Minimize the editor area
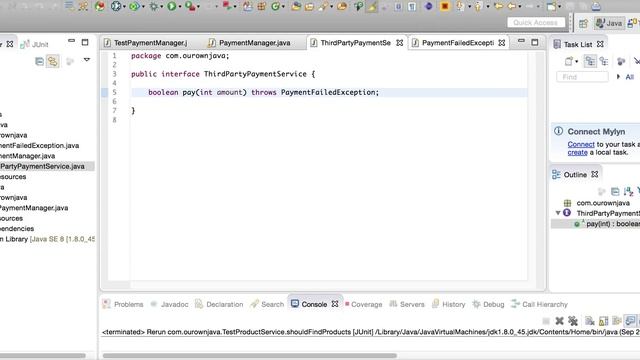Image resolution: width=640 pixels, height=360 pixels. (521, 41)
